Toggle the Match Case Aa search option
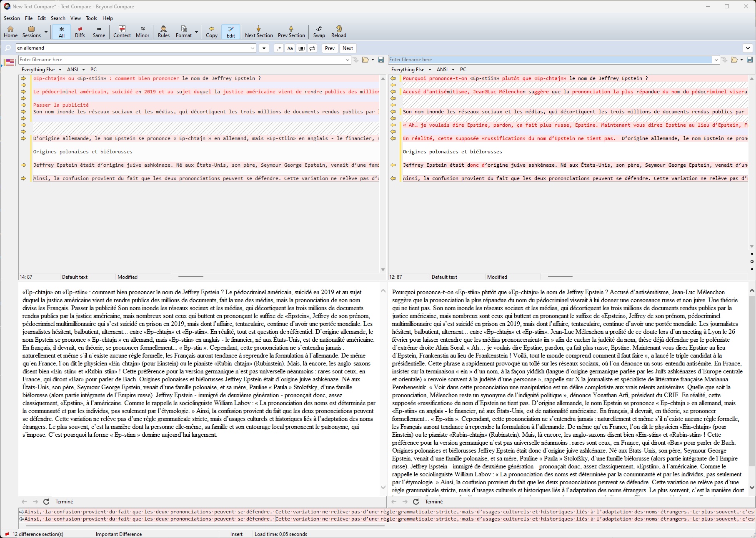This screenshot has width=756, height=538. point(290,48)
